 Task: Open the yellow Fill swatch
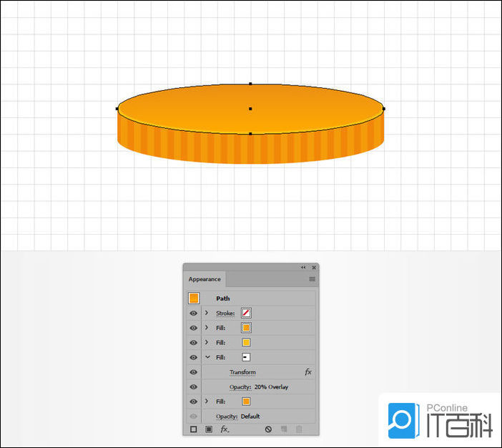click(x=246, y=343)
